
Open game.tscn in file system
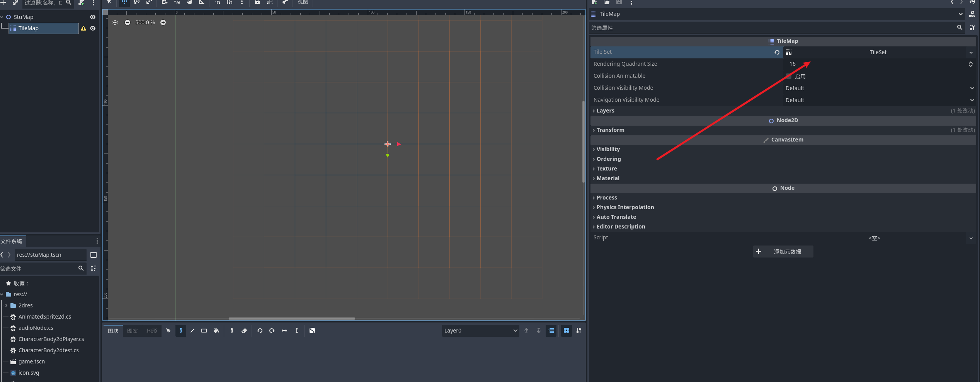tap(32, 362)
